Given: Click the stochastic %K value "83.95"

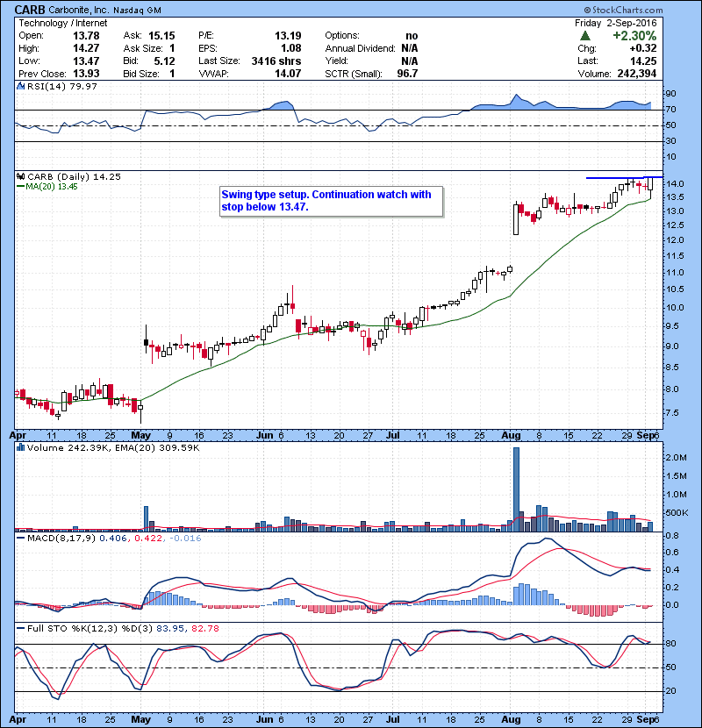Looking at the screenshot, I should click(x=169, y=629).
